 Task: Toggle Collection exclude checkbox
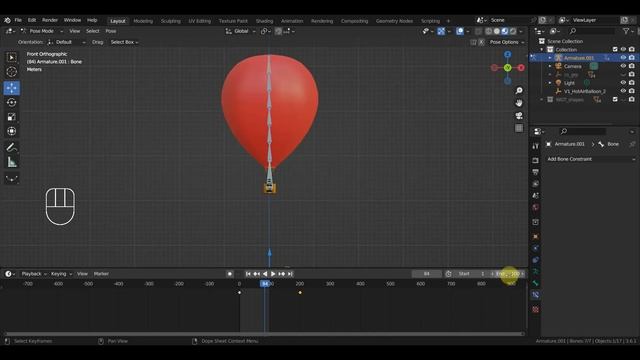[615, 49]
